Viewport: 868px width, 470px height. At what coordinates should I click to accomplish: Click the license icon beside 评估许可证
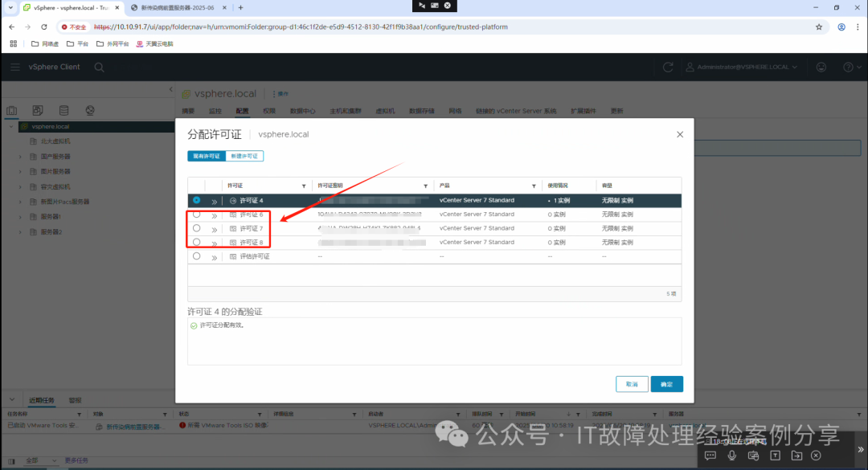tap(233, 257)
